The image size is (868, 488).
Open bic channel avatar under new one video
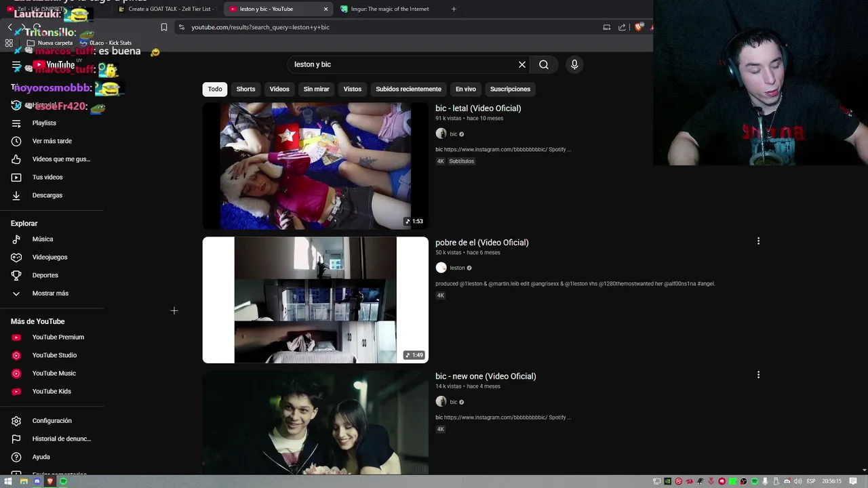[441, 402]
